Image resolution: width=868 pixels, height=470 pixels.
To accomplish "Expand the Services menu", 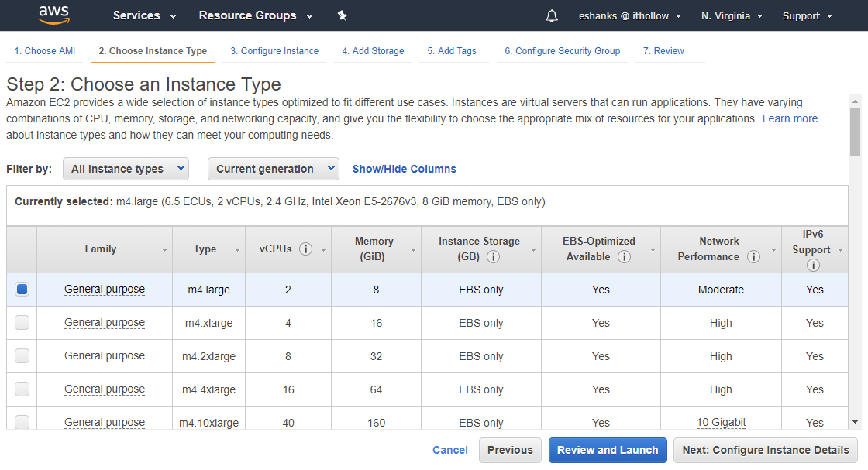I will [x=144, y=15].
